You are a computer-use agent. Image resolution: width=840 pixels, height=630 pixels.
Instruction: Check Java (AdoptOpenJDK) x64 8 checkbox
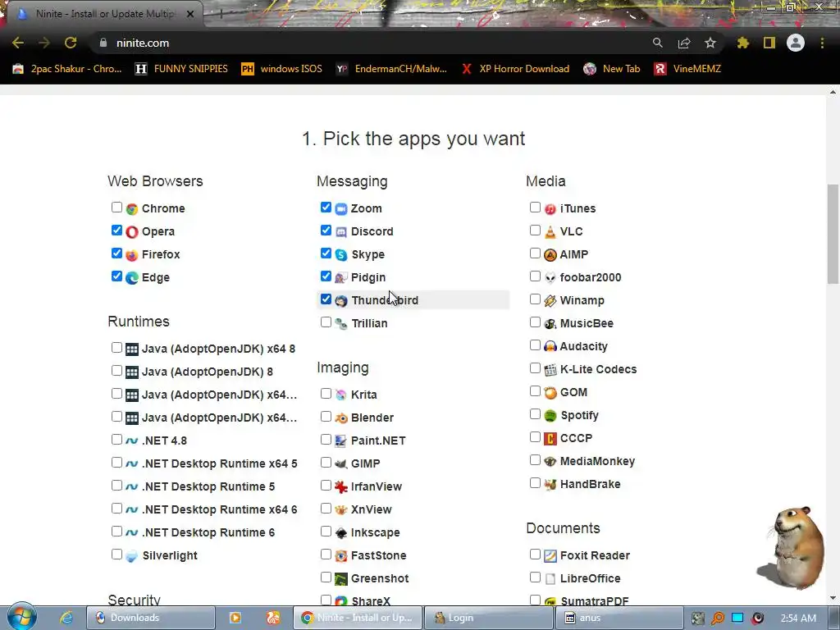116,348
